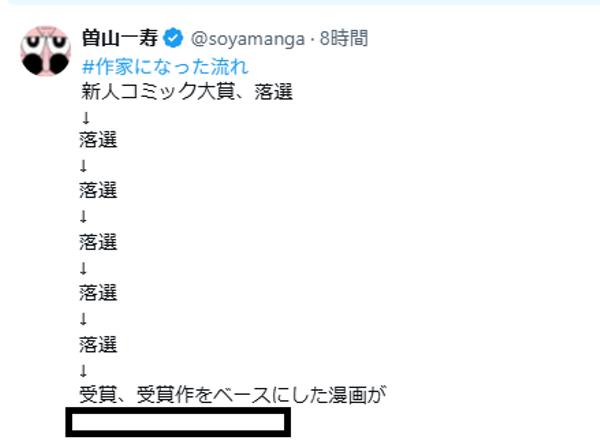Click the first down arrow below 新人コミック大賞
The height and width of the screenshot is (440, 600).
84,118
